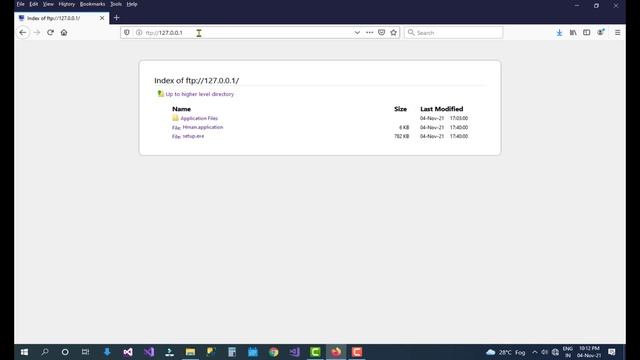This screenshot has height=360, width=640.
Task: Click the tracking protection shield icon
Action: tap(127, 33)
